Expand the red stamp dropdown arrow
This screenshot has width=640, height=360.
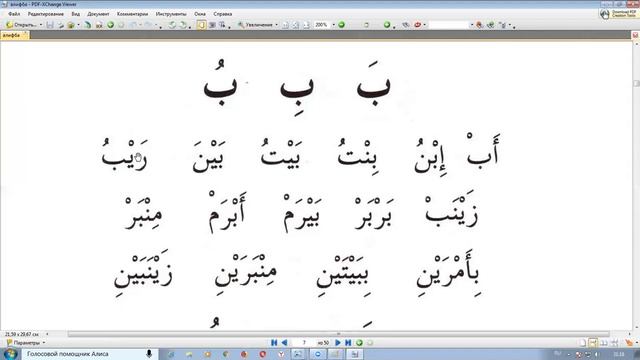(424, 25)
